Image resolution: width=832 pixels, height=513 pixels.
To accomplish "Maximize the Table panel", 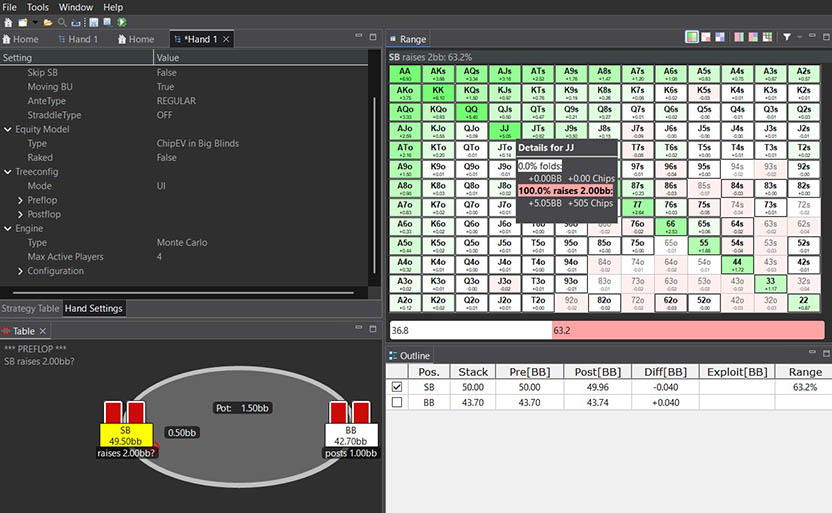I will point(373,329).
